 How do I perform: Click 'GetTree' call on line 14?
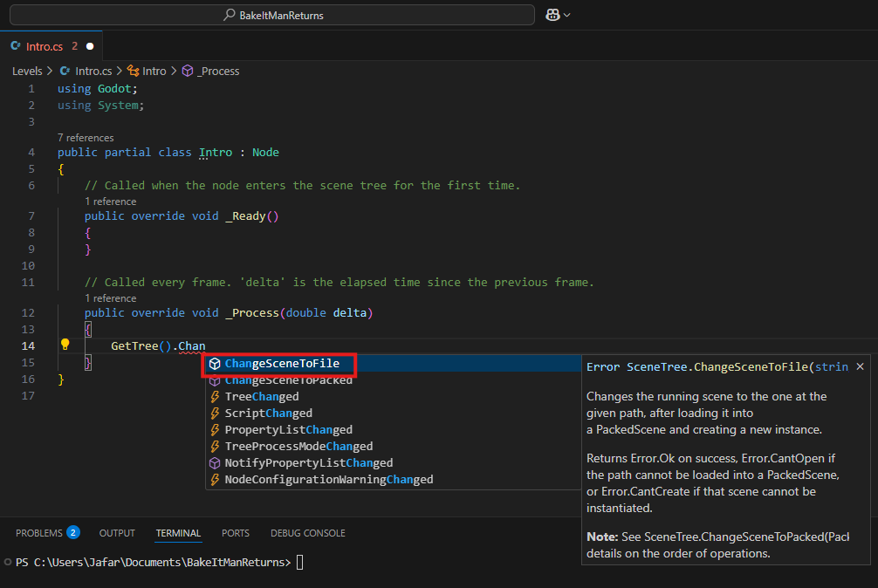pyautogui.click(x=134, y=345)
